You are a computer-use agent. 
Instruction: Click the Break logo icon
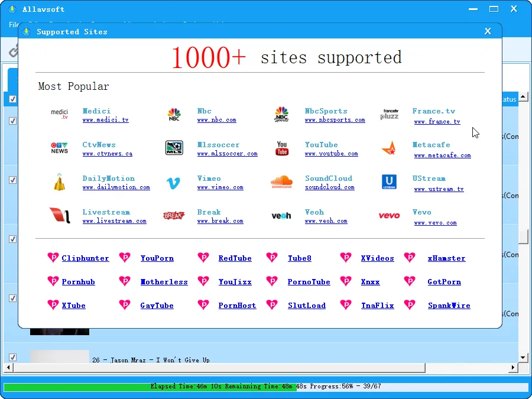174,215
